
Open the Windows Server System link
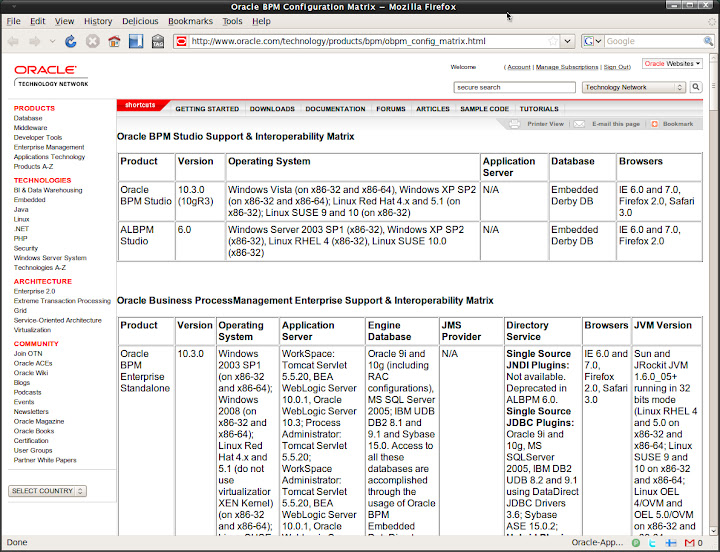[x=50, y=258]
